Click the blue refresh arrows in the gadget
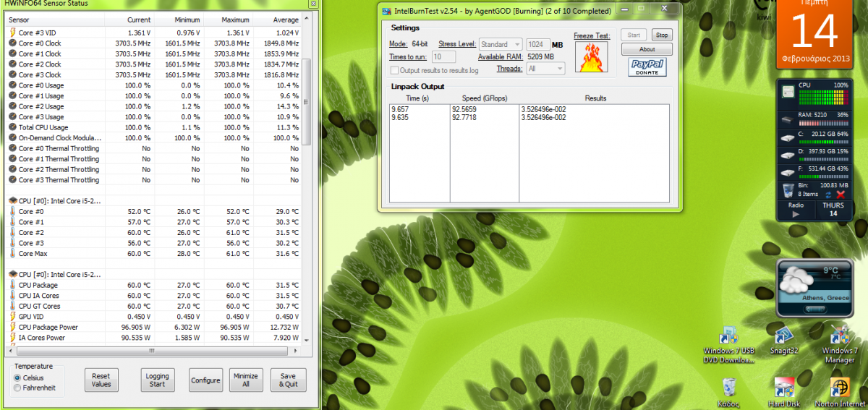Screen dimensions: 868x410 click(x=828, y=195)
